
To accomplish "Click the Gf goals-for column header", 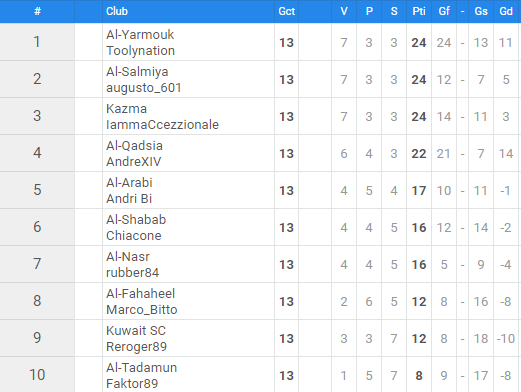I will point(444,11).
